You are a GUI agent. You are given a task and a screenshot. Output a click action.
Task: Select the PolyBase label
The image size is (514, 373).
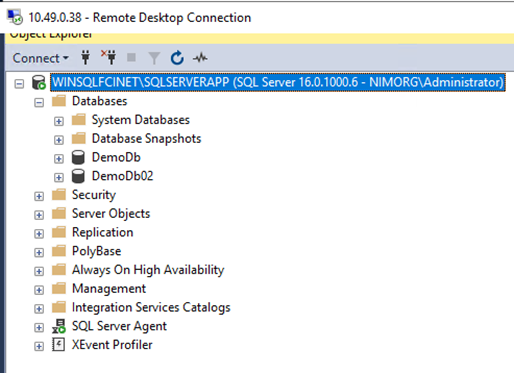point(97,251)
